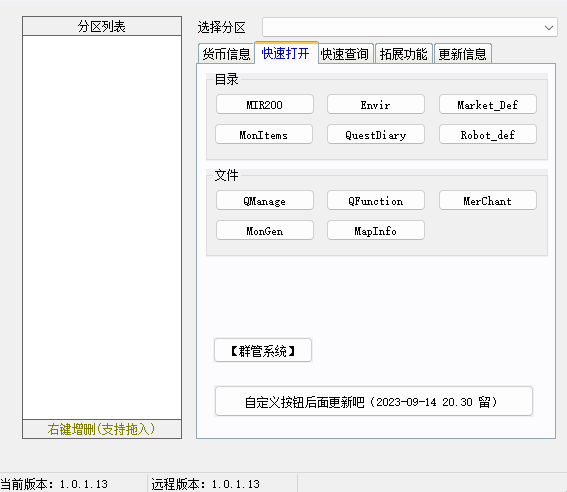
Task: Click the Envir directory button
Action: (x=376, y=105)
